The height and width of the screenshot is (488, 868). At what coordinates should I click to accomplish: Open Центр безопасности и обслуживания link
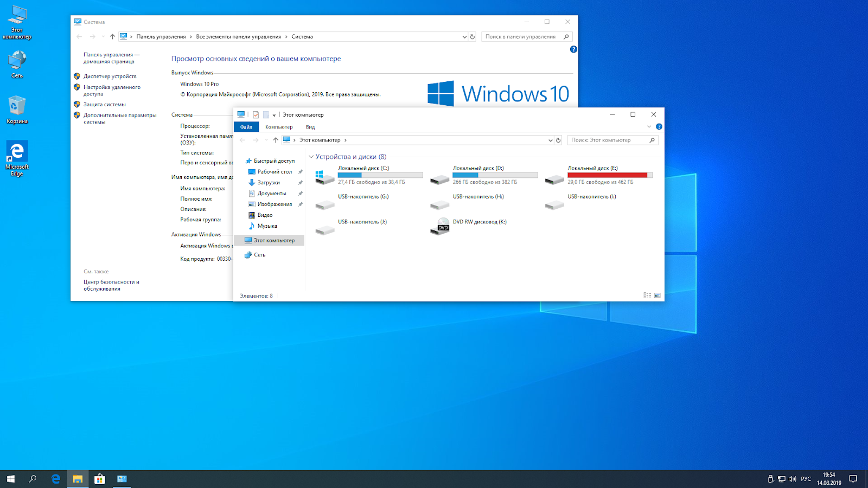(x=111, y=285)
